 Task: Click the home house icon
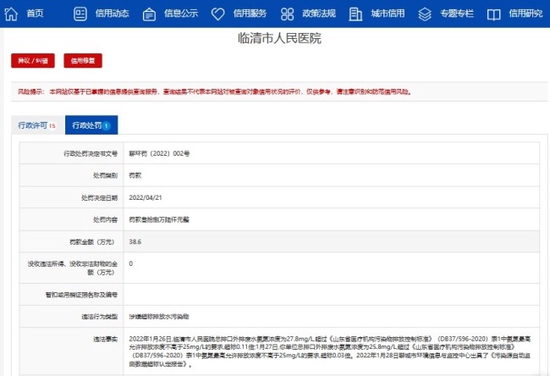click(11, 14)
